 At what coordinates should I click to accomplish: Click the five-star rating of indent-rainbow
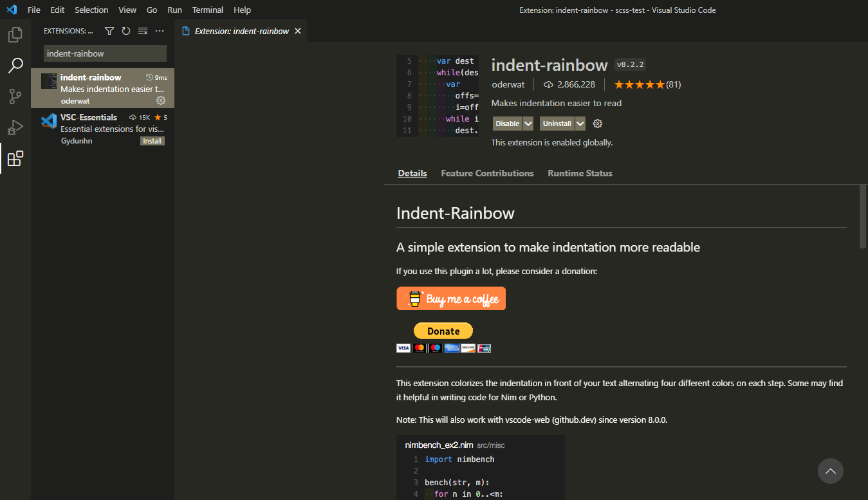click(x=639, y=84)
